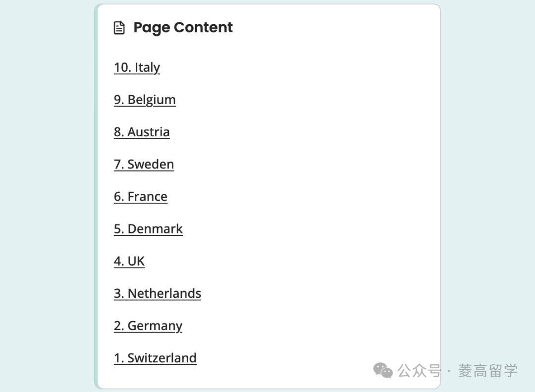Open the 10. Italy link
Viewport: 535px width, 392px height.
coord(137,67)
